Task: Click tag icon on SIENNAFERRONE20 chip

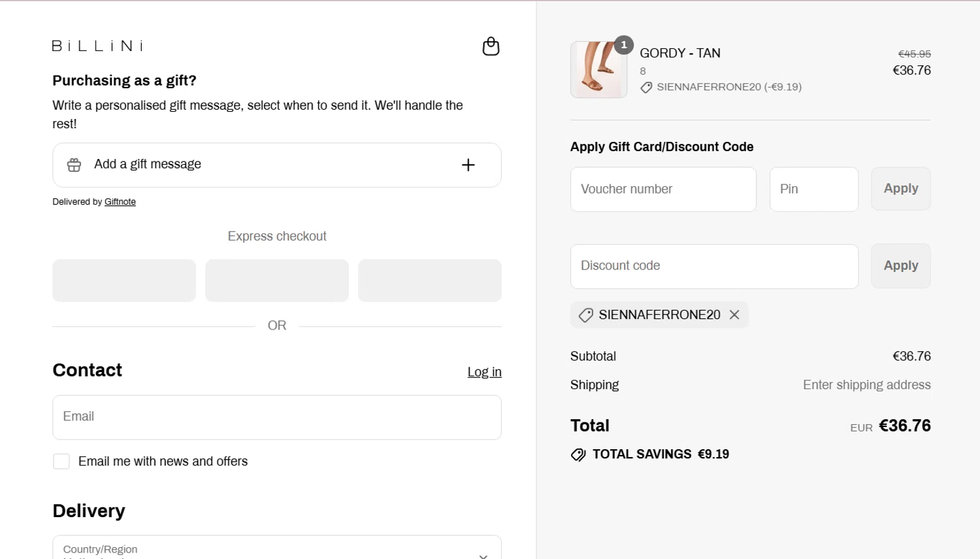Action: [x=586, y=315]
